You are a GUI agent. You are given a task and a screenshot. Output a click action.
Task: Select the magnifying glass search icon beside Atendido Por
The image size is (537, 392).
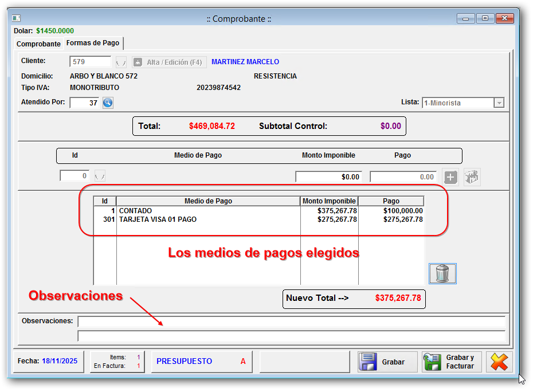point(108,103)
